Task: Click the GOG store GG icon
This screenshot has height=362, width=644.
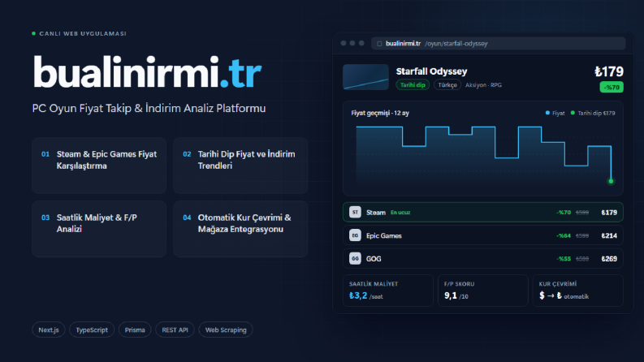Action: (x=355, y=259)
